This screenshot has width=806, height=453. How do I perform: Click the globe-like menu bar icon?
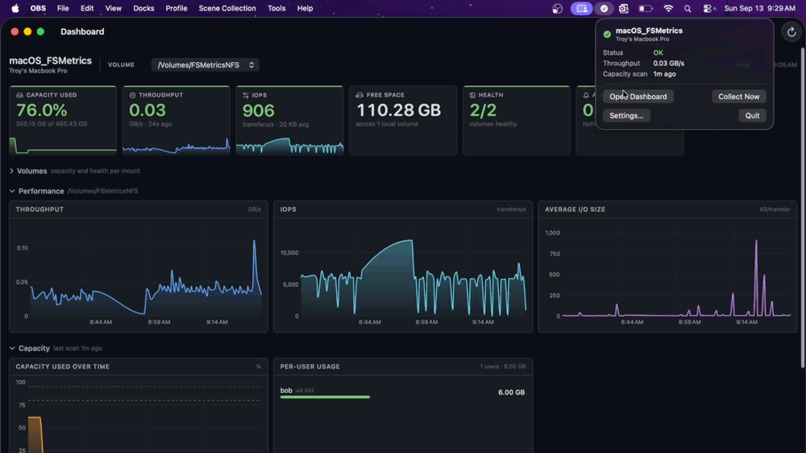tap(557, 8)
